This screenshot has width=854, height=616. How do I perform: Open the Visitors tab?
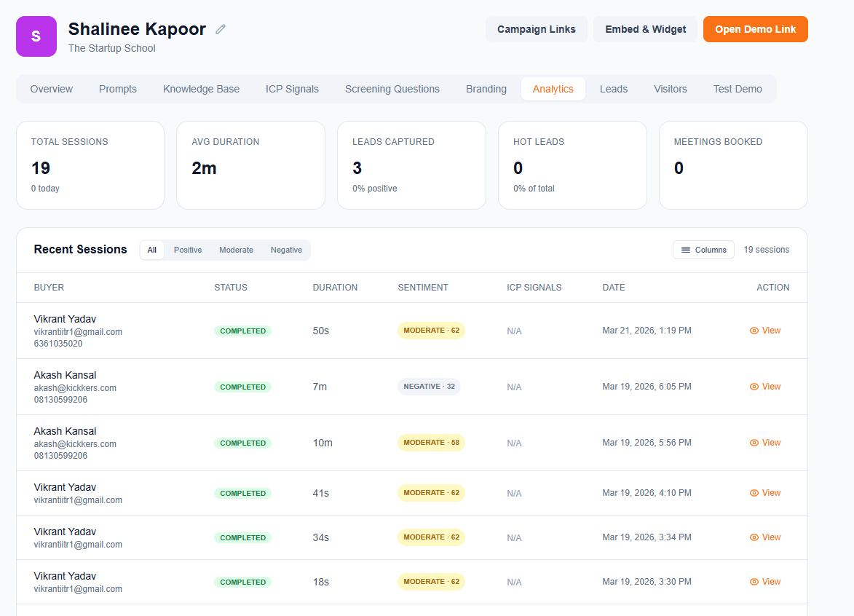[670, 88]
